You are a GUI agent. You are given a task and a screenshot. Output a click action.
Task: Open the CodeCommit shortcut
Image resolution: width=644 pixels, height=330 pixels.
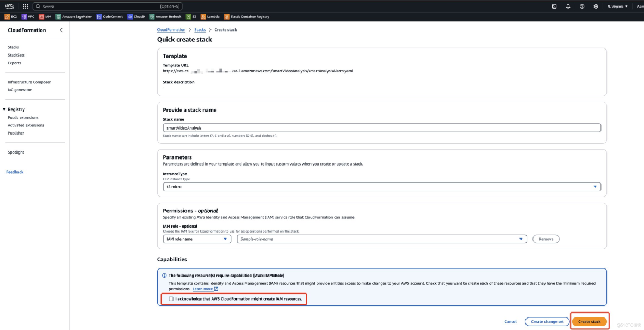click(109, 17)
